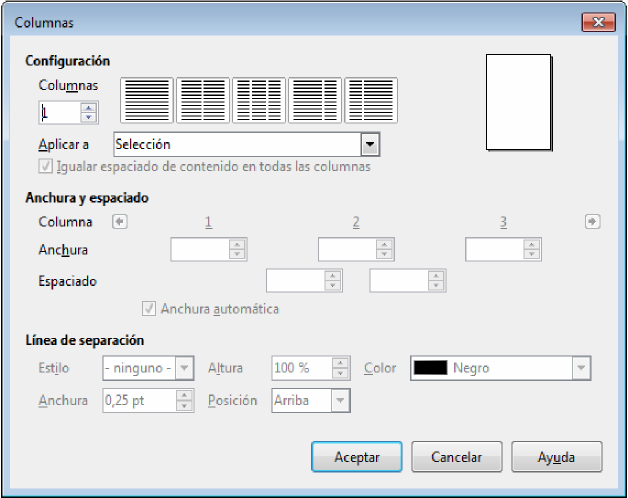The image size is (628, 498).
Task: Increase the Columnas number spinner
Action: tap(89, 108)
